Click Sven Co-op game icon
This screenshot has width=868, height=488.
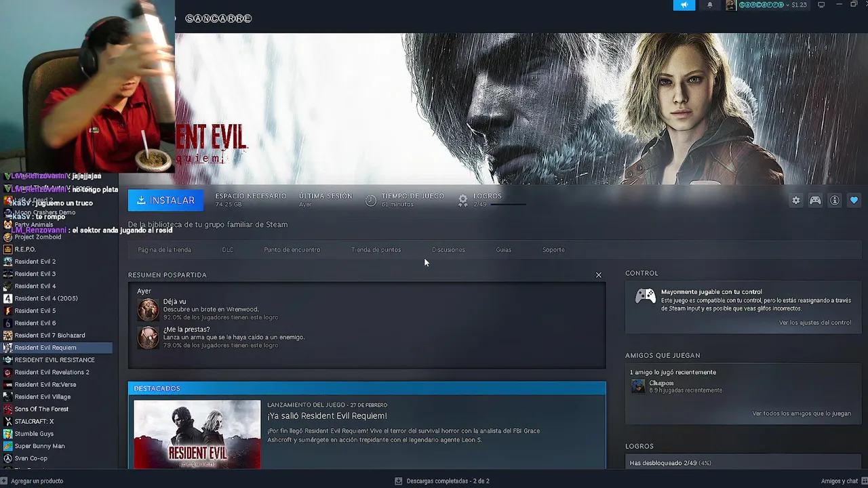coord(7,458)
